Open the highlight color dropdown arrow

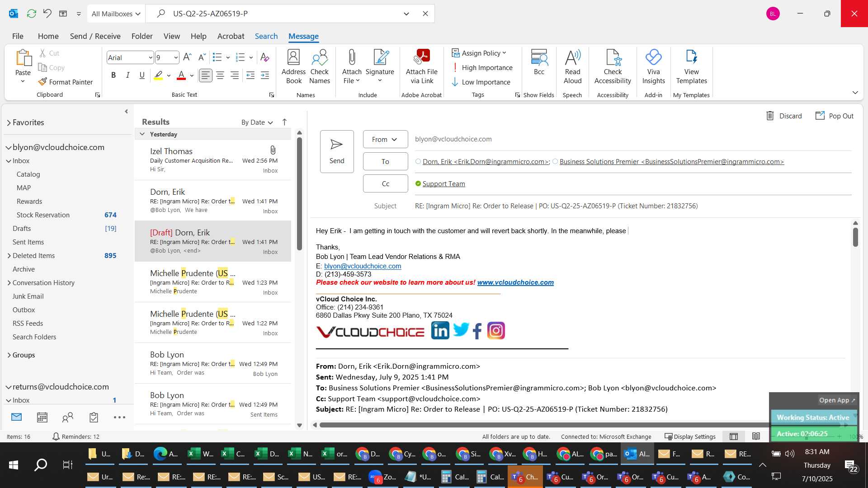(x=169, y=75)
